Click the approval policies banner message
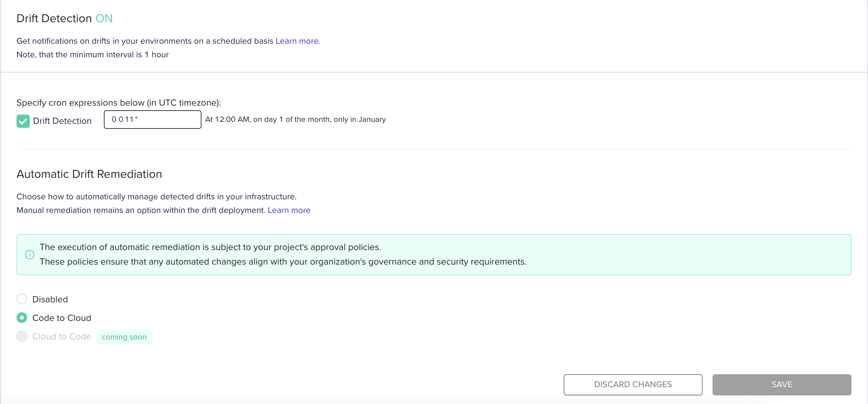The height and width of the screenshot is (404, 868). (282, 255)
